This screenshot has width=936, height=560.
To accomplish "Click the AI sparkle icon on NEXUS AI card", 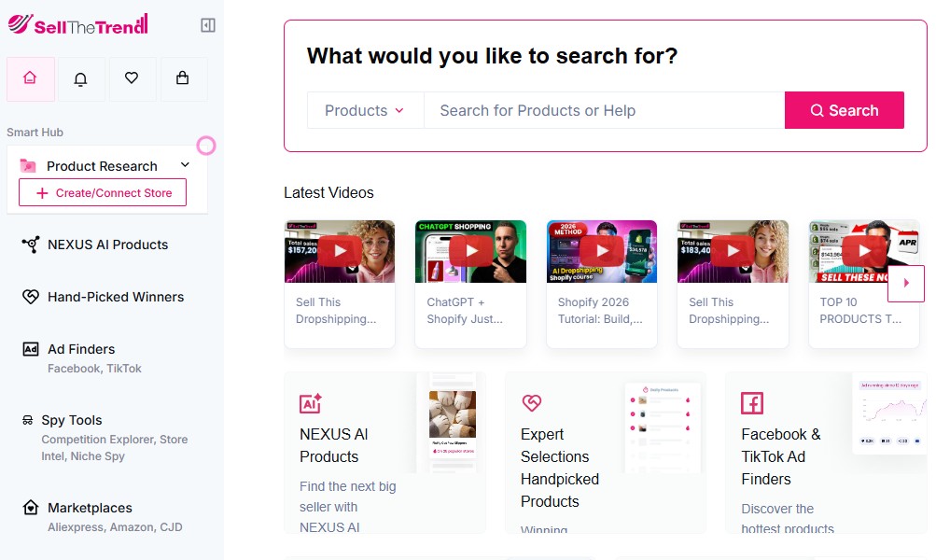I will pyautogui.click(x=308, y=403).
